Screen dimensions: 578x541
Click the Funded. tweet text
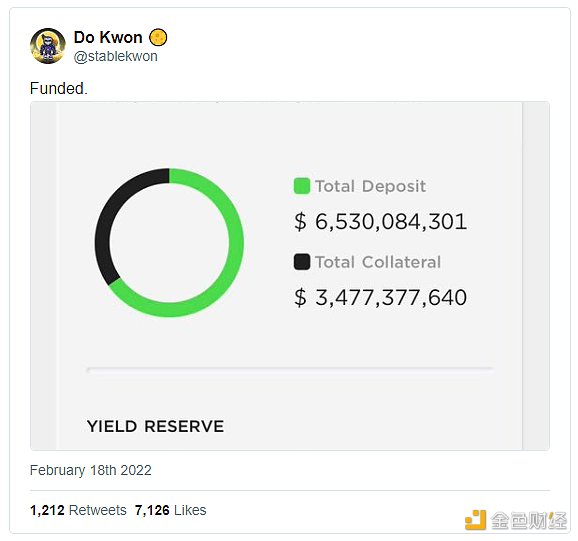tap(59, 88)
